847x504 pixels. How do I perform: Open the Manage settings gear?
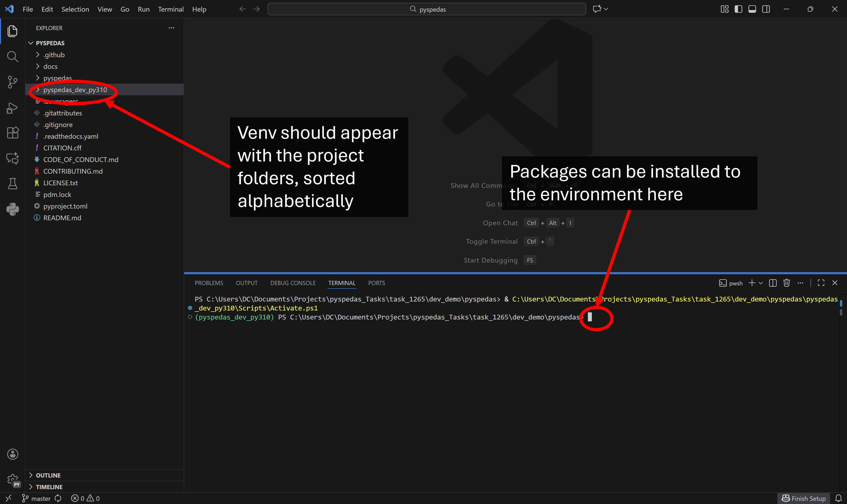point(13,480)
